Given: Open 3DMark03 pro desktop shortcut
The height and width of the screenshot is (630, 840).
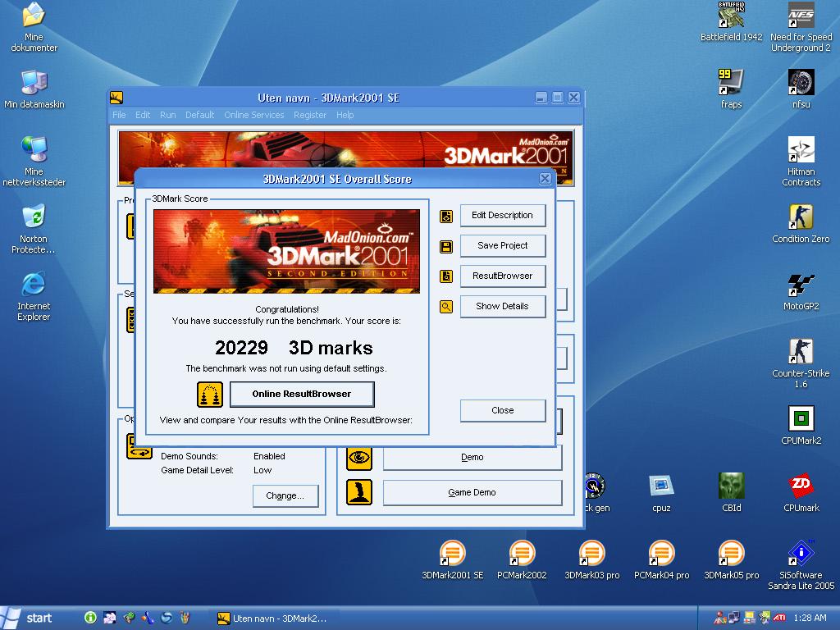Looking at the screenshot, I should 592,559.
